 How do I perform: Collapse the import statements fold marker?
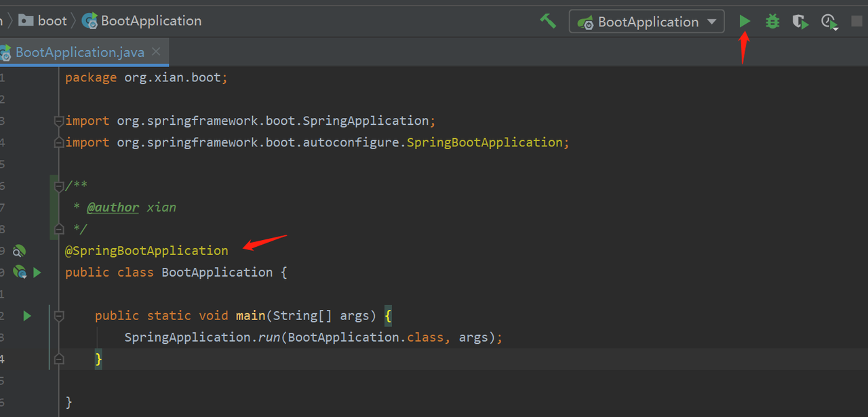pyautogui.click(x=59, y=121)
